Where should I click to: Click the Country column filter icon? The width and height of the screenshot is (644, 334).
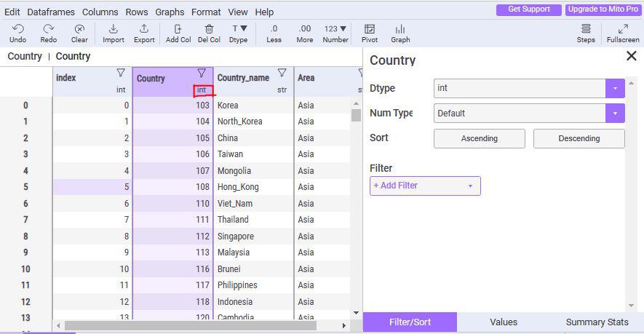tap(202, 73)
